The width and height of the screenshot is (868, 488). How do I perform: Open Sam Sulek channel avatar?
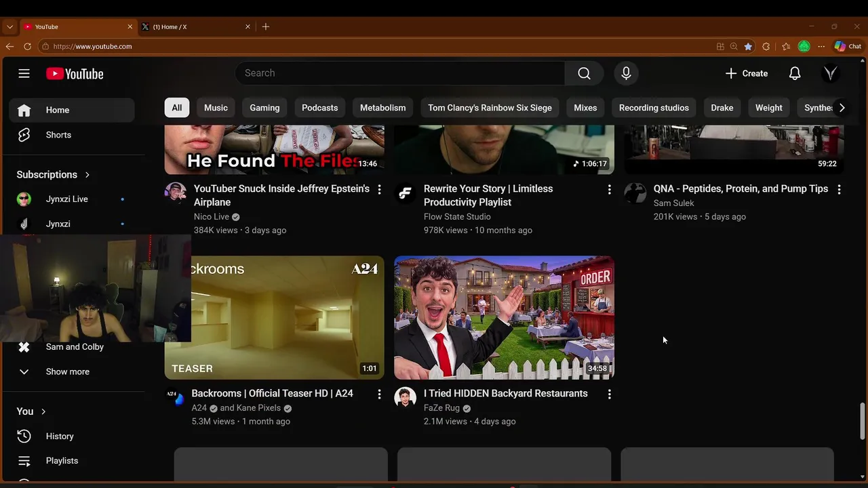point(635,192)
